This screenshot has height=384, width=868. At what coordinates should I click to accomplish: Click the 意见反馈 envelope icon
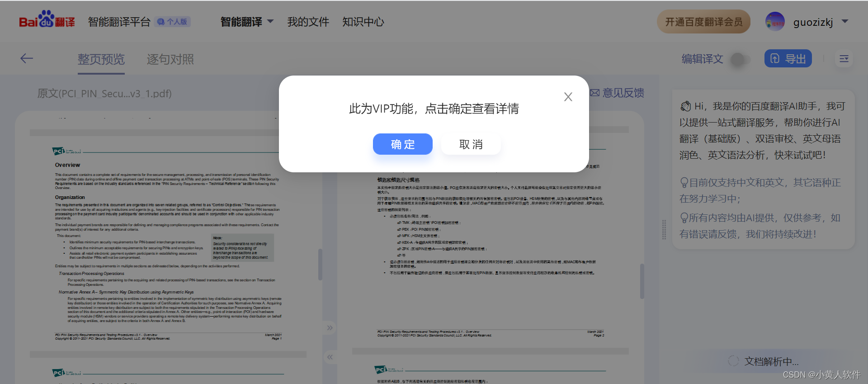click(x=594, y=93)
